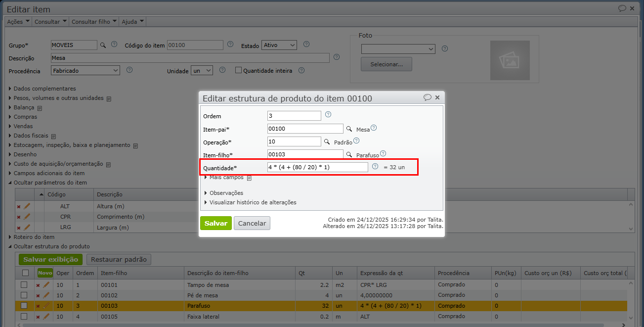
Task: Open the Consultar filho menu
Action: (94, 22)
